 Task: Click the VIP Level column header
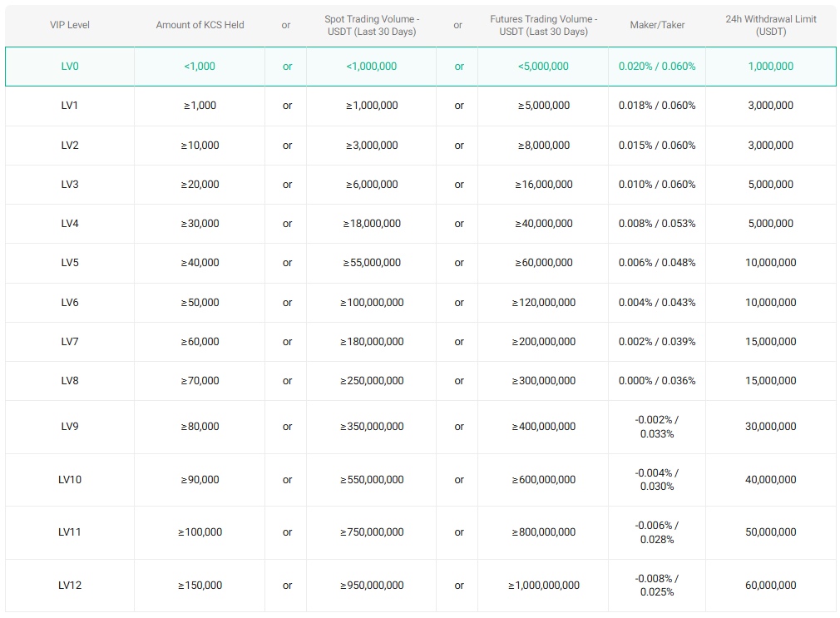70,25
